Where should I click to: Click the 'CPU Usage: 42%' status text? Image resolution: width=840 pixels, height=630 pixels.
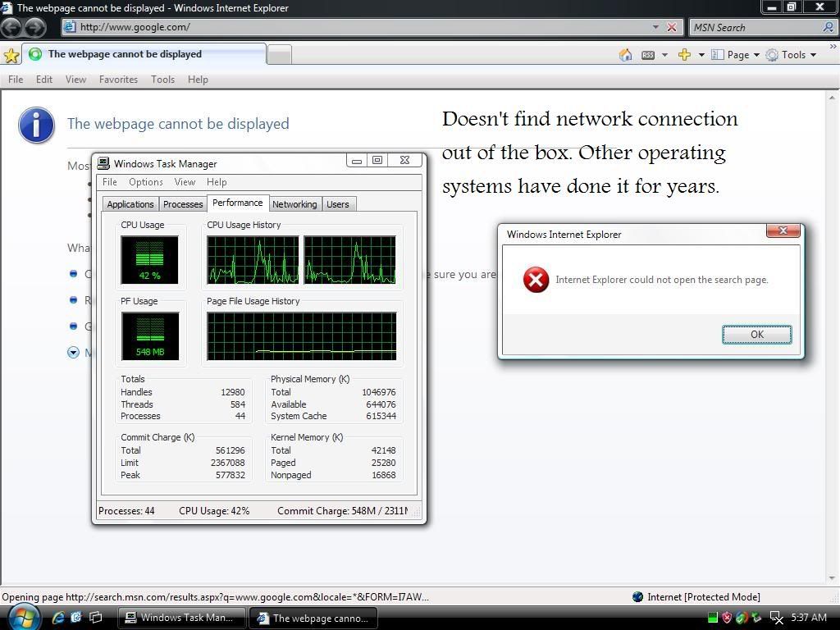coord(214,510)
